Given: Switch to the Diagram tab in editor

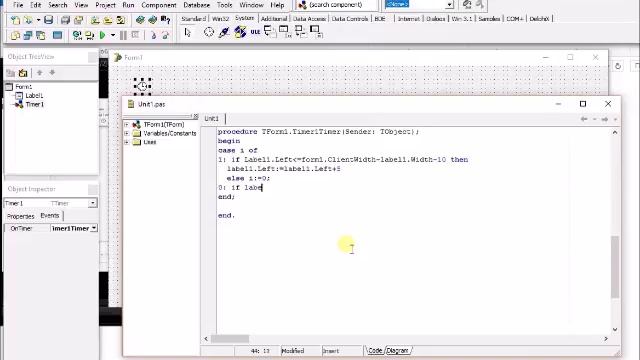Looking at the screenshot, I should (397, 351).
